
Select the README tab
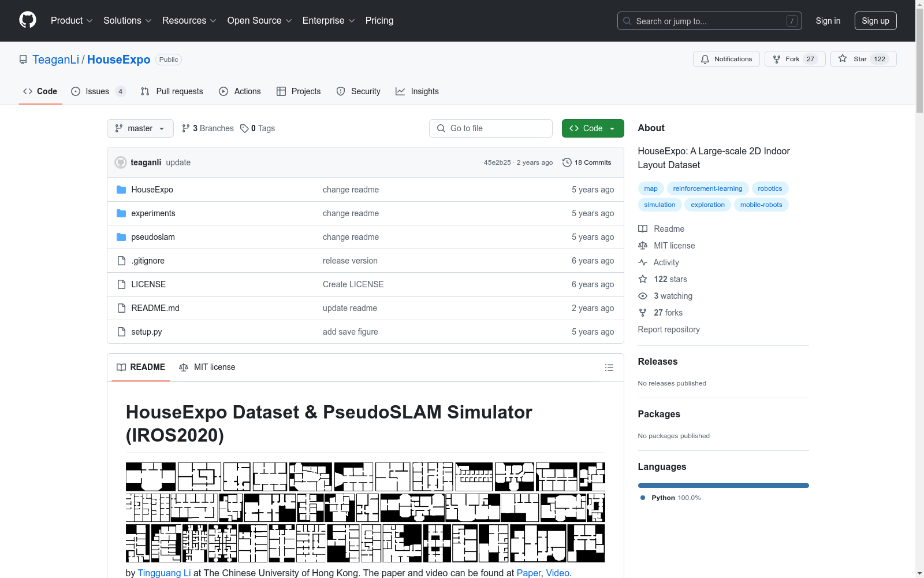coord(141,367)
